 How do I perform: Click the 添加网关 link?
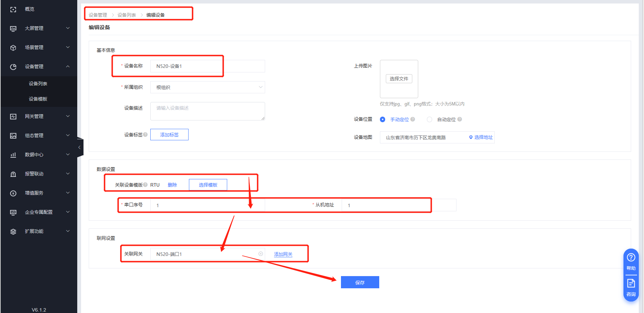283,255
